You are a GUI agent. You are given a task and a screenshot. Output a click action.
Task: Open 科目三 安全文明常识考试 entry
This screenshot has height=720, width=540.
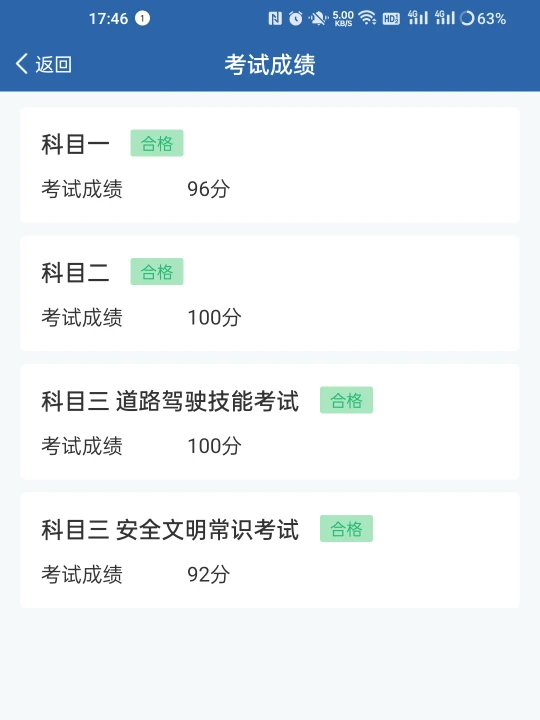[x=270, y=551]
